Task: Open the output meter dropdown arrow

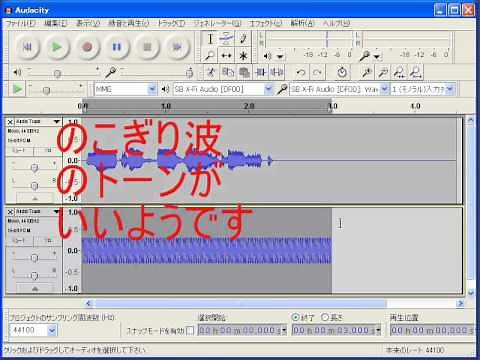Action: [x=280, y=57]
